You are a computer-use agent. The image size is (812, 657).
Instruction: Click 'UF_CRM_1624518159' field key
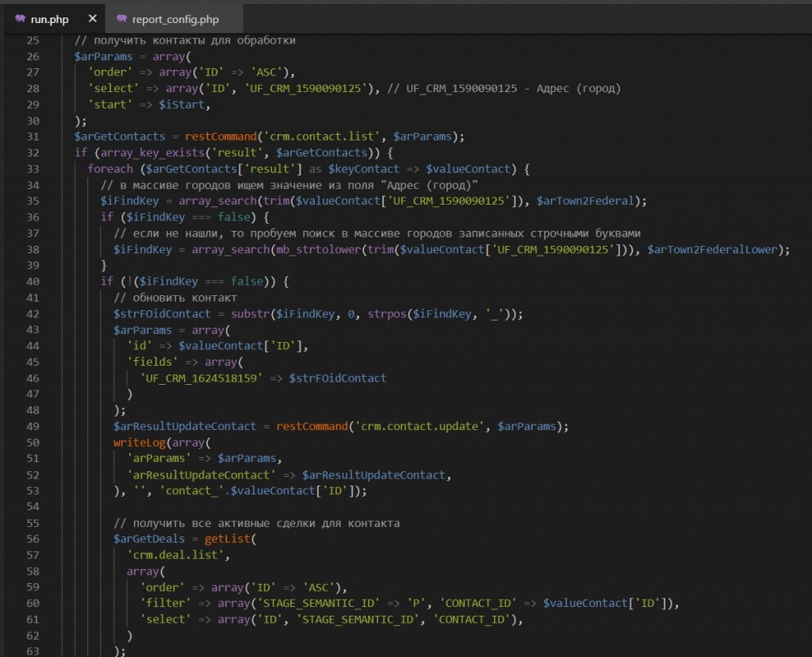tap(201, 378)
